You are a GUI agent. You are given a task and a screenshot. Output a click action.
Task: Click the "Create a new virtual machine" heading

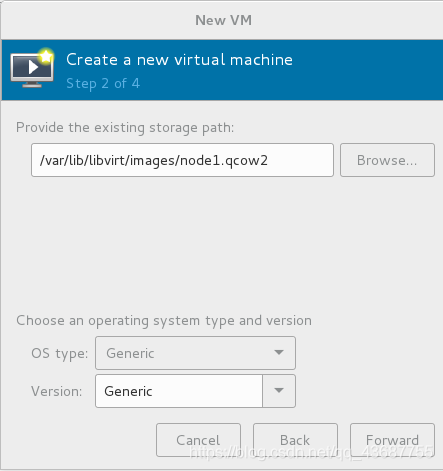(179, 60)
